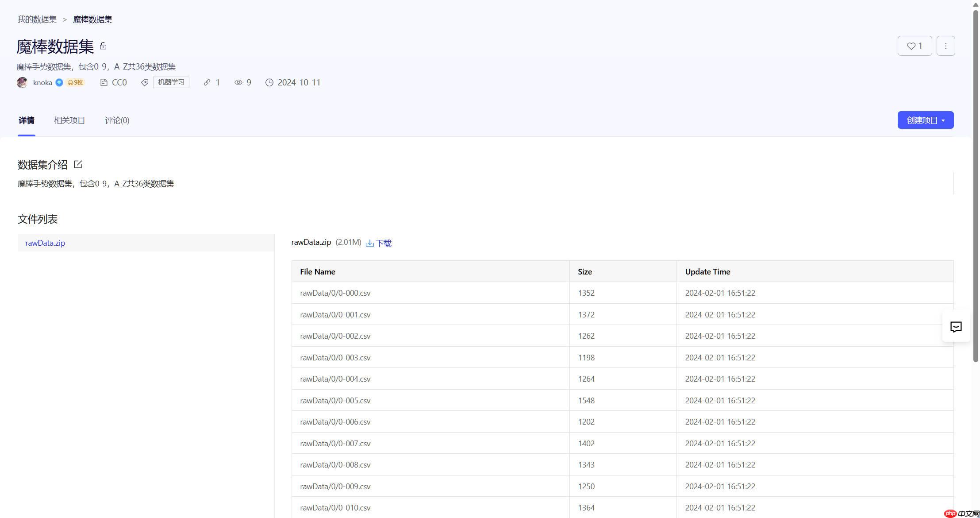
Task: Select rawData.zip in file list
Action: click(x=45, y=243)
